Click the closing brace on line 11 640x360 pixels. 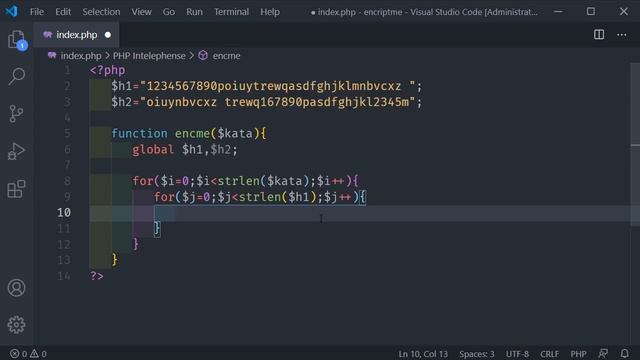(157, 229)
